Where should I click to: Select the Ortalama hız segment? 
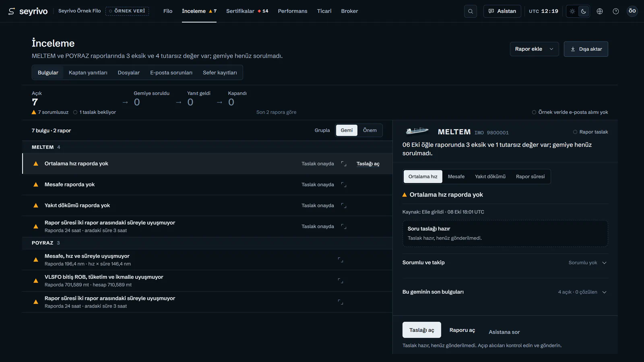(423, 177)
